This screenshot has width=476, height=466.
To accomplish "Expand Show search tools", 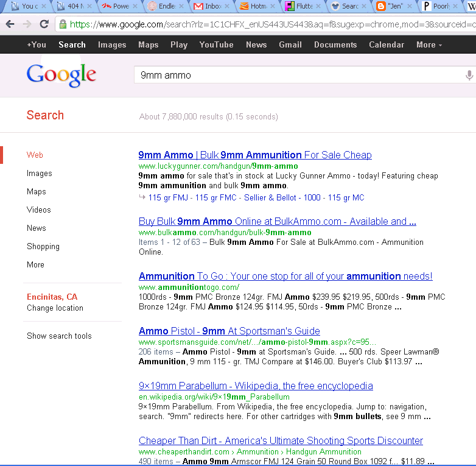I will point(59,336).
